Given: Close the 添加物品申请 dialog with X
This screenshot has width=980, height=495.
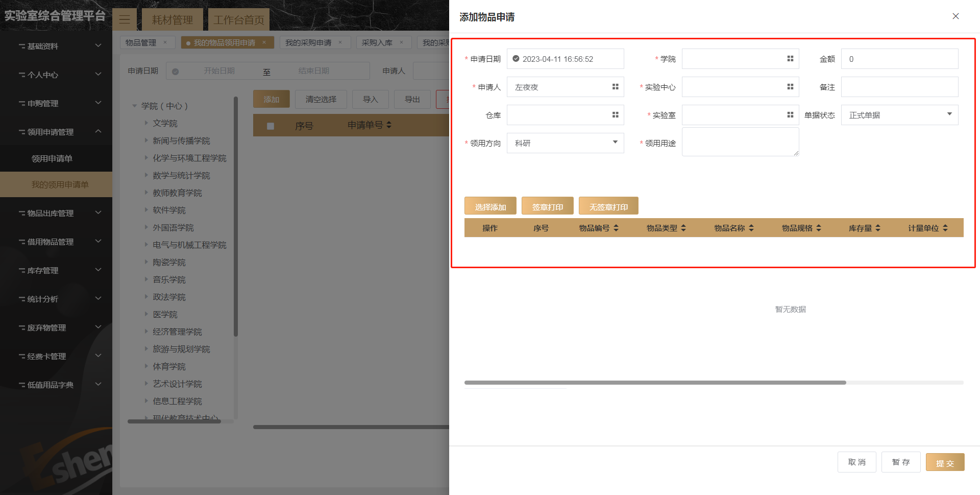Looking at the screenshot, I should click(955, 16).
